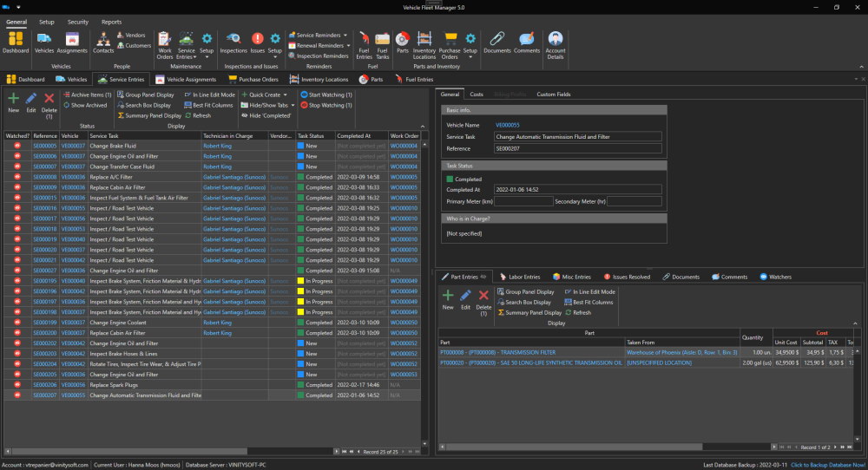Click horizontal scrollbar of part entries grid
The image size is (868, 470).
pos(574,447)
